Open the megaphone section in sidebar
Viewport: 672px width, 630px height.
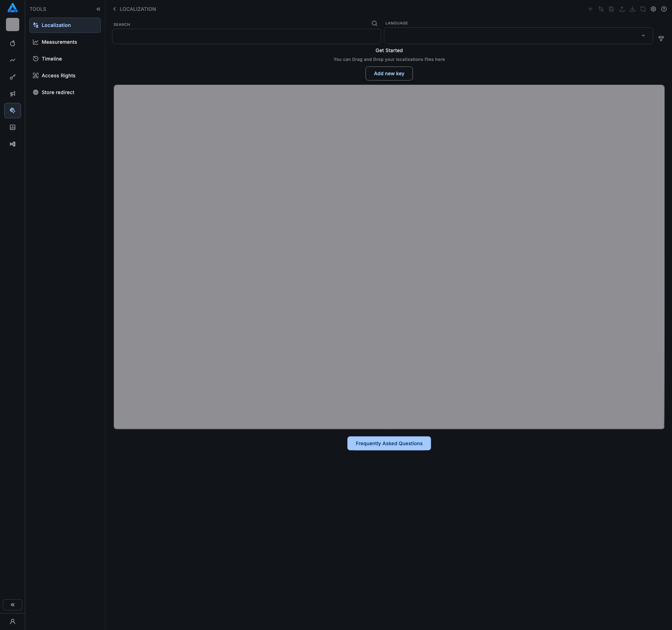pyautogui.click(x=13, y=94)
